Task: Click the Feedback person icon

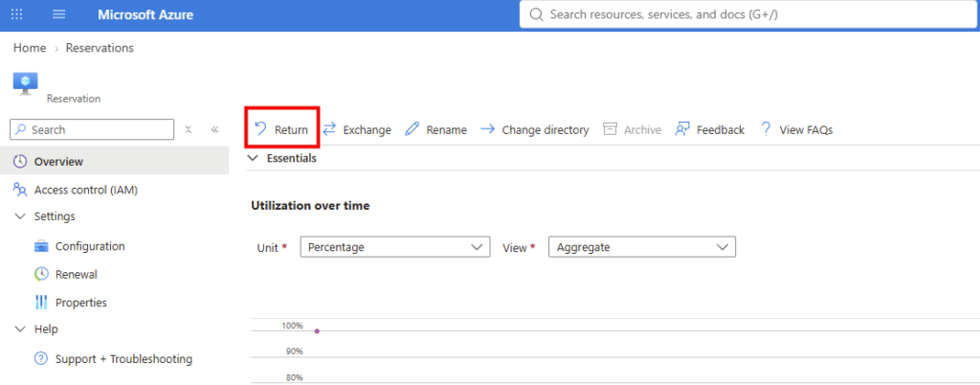Action: (x=681, y=129)
